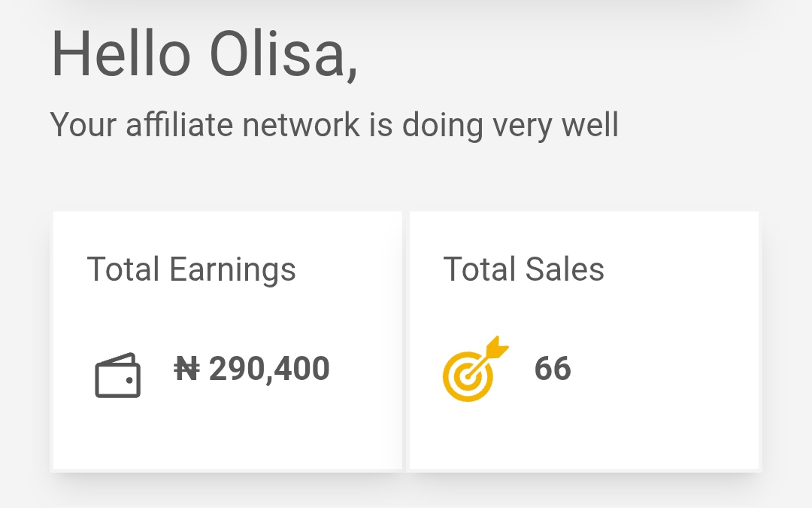Click the 290,400 earnings amount
Screen dimensions: 812x508
click(269, 369)
